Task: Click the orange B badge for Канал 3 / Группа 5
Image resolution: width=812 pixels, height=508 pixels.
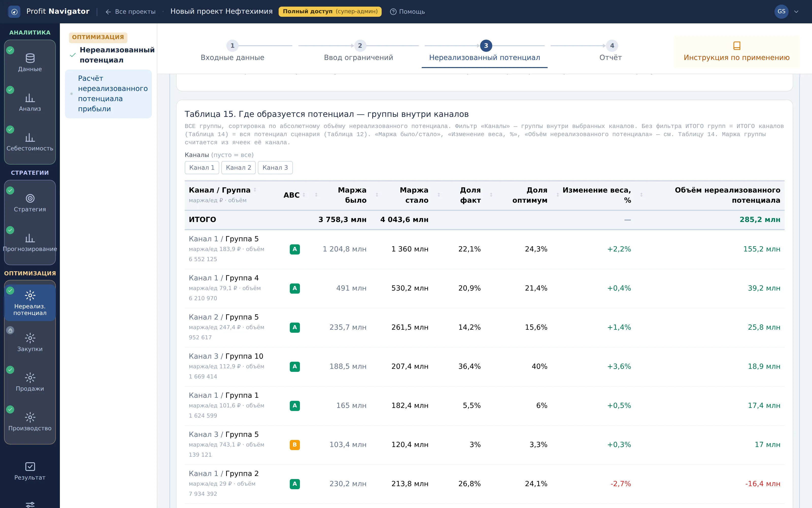Action: tap(295, 444)
